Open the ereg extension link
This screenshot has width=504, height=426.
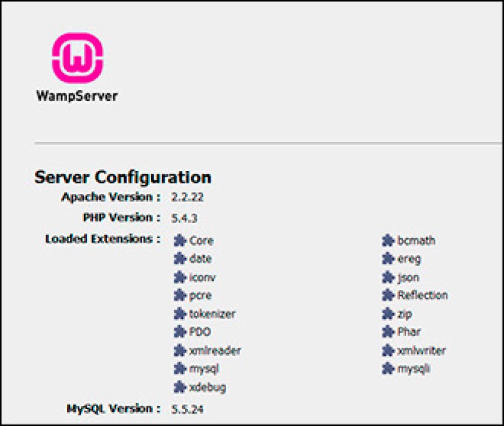coord(409,259)
